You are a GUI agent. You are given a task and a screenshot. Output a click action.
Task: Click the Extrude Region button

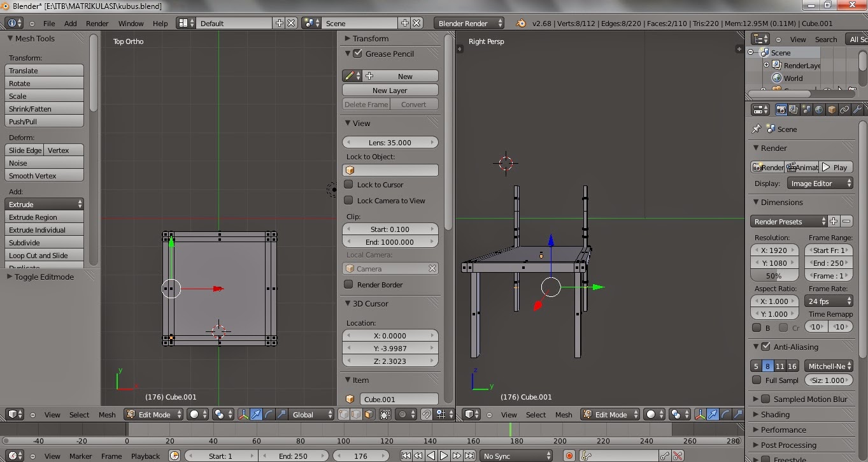[x=44, y=217]
